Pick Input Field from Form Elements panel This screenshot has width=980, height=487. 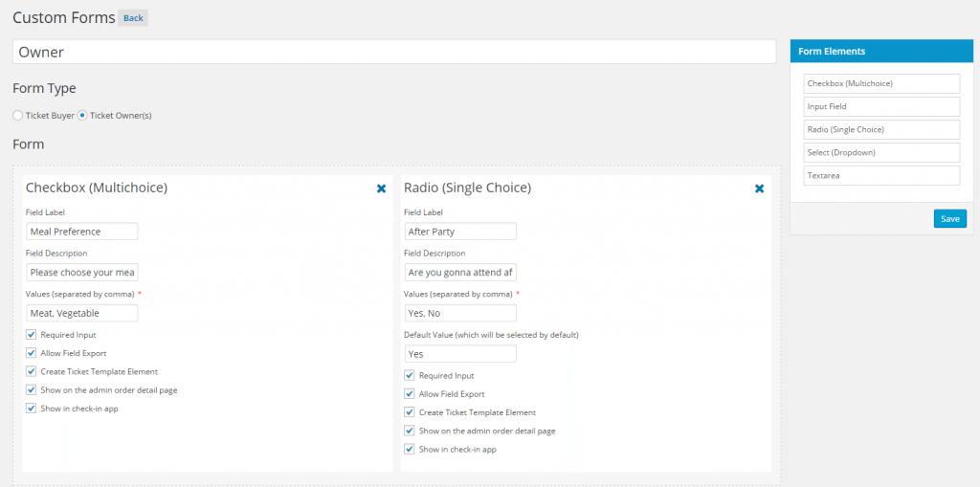tap(880, 107)
